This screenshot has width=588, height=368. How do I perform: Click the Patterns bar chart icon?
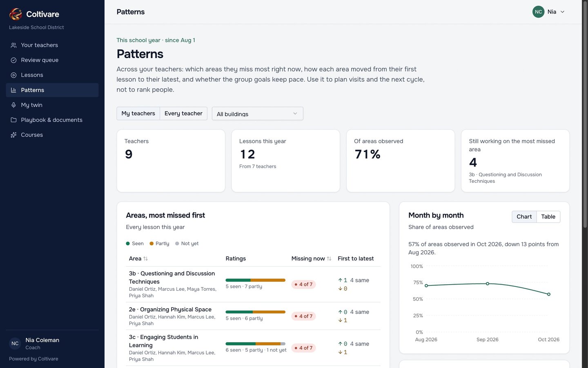[13, 90]
